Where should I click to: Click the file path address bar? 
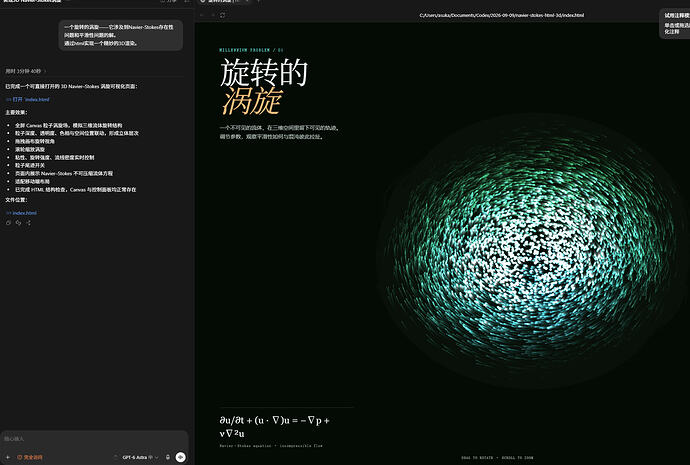(502, 15)
